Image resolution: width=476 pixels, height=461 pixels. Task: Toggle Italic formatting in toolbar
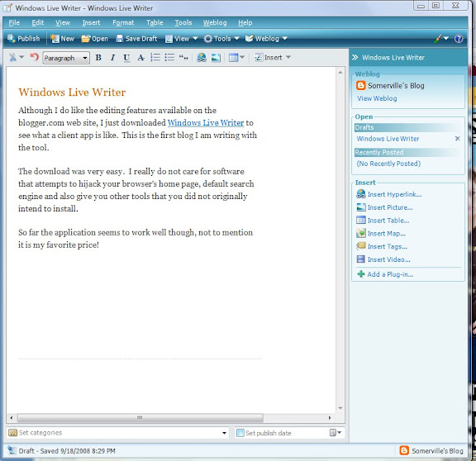pos(112,57)
